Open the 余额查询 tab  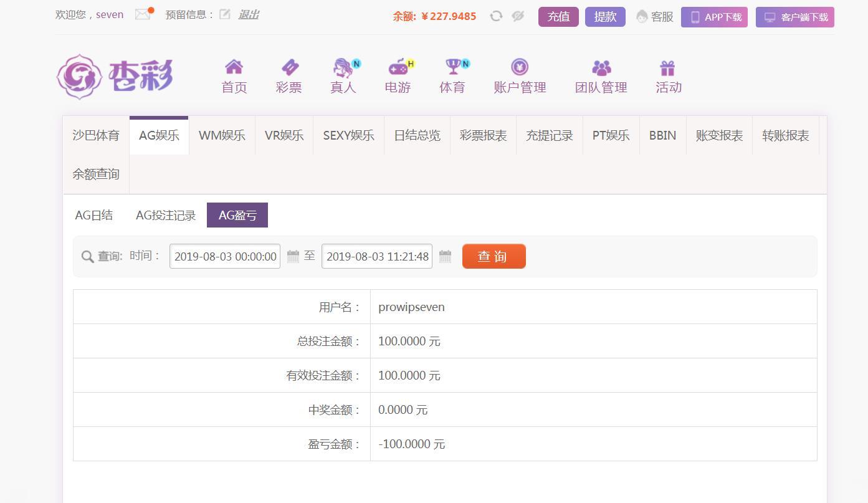tap(96, 174)
